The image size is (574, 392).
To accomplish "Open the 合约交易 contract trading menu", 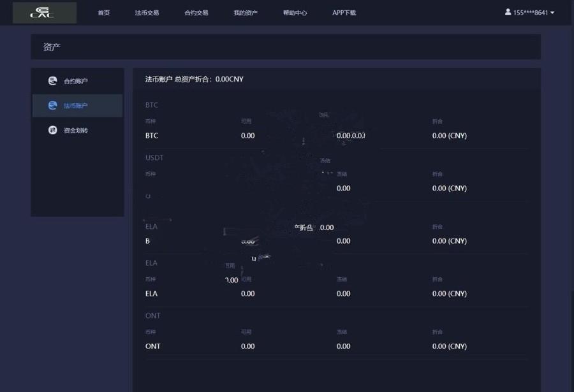I will coord(196,12).
